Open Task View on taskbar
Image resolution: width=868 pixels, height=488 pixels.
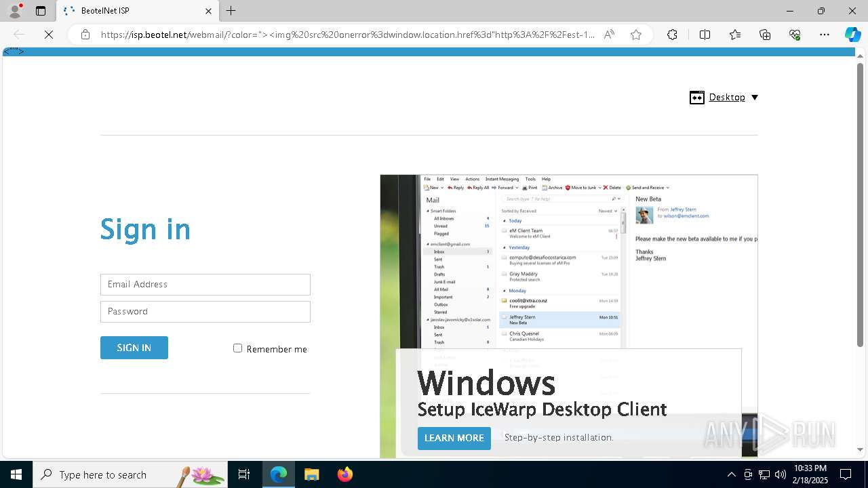pyautogui.click(x=244, y=474)
